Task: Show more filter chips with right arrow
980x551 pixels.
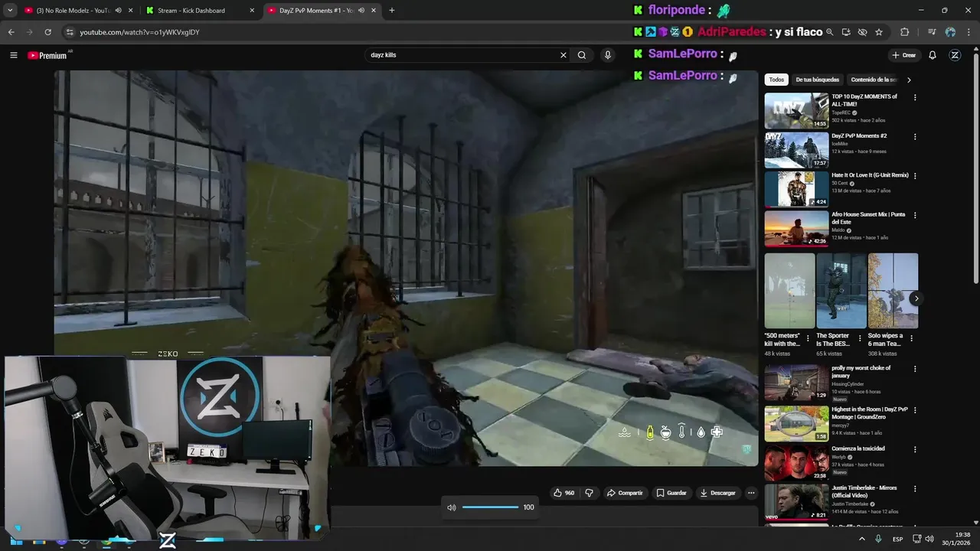Action: [x=909, y=80]
